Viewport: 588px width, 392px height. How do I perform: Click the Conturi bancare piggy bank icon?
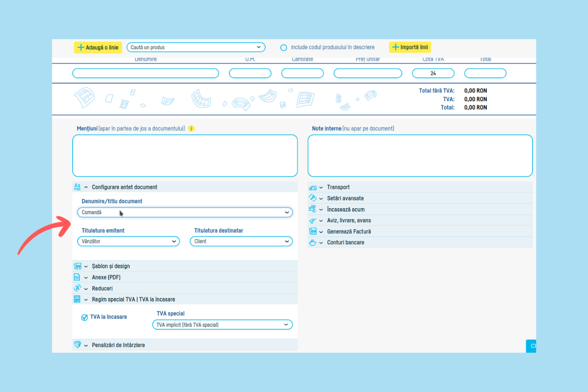pos(313,243)
